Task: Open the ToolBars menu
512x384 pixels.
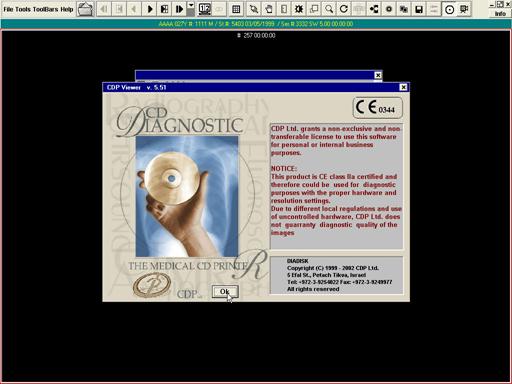Action: [46, 9]
